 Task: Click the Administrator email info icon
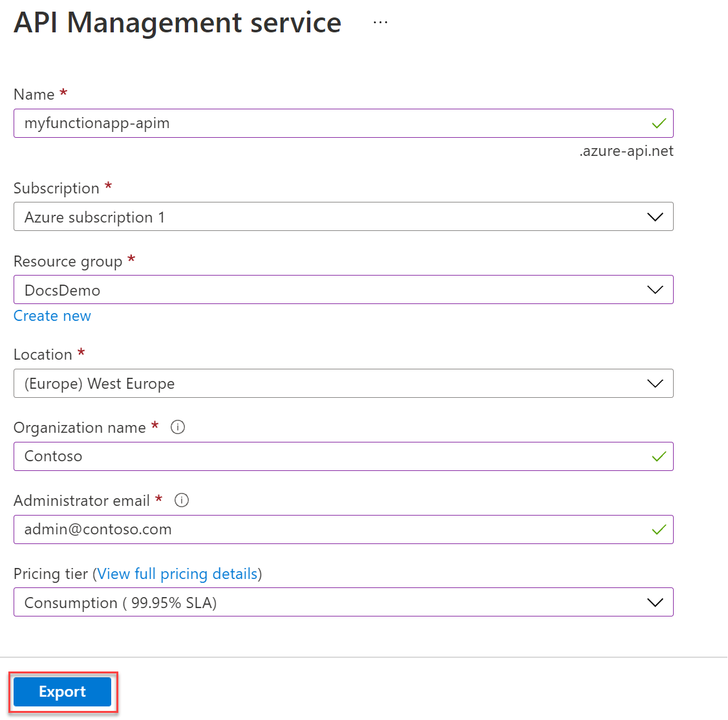tap(182, 500)
